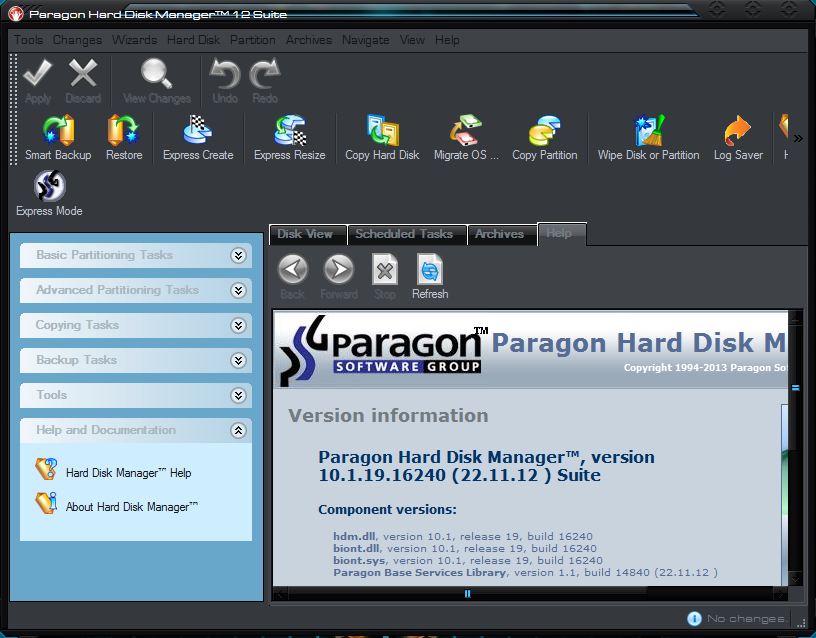This screenshot has width=816, height=638.
Task: Open Hard Disk Manager Help link
Action: tap(128, 473)
